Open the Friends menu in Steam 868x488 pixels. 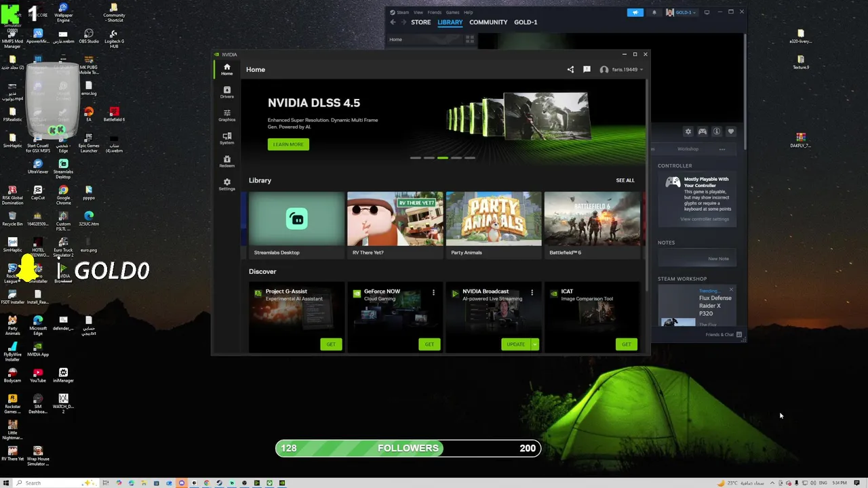tap(435, 12)
